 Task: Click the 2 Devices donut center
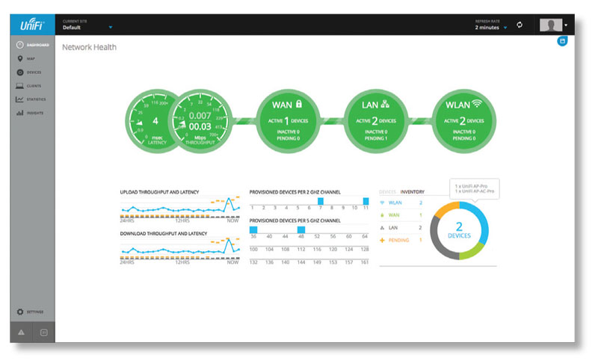[459, 231]
